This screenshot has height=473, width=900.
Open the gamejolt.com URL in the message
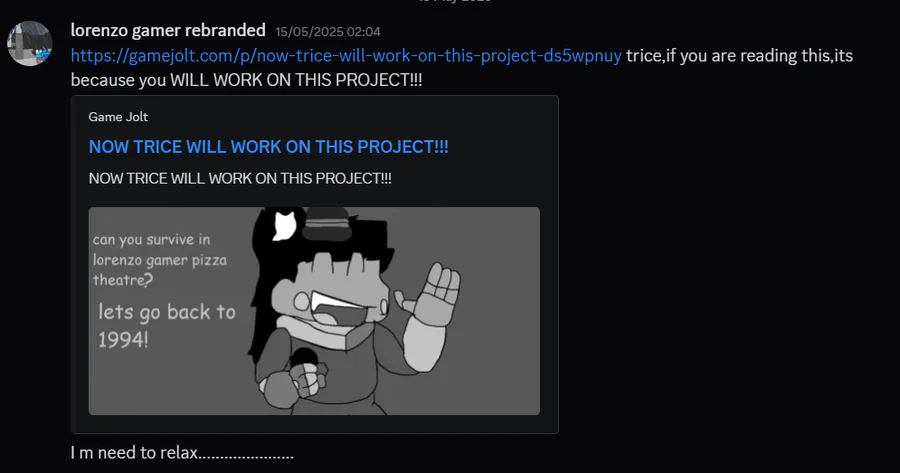pos(346,56)
